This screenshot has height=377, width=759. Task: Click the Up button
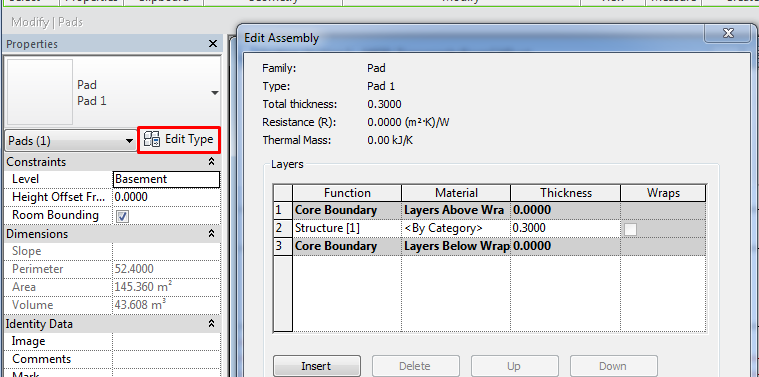[x=514, y=366]
